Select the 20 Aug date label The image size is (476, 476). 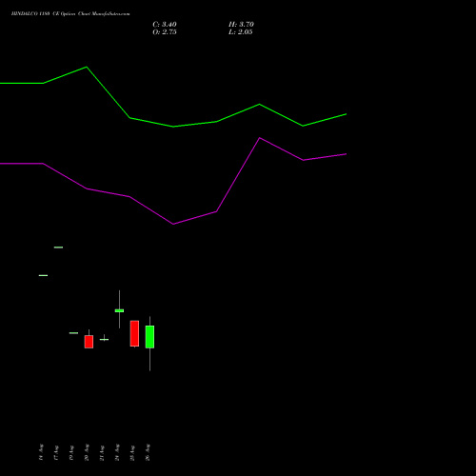pos(87,452)
